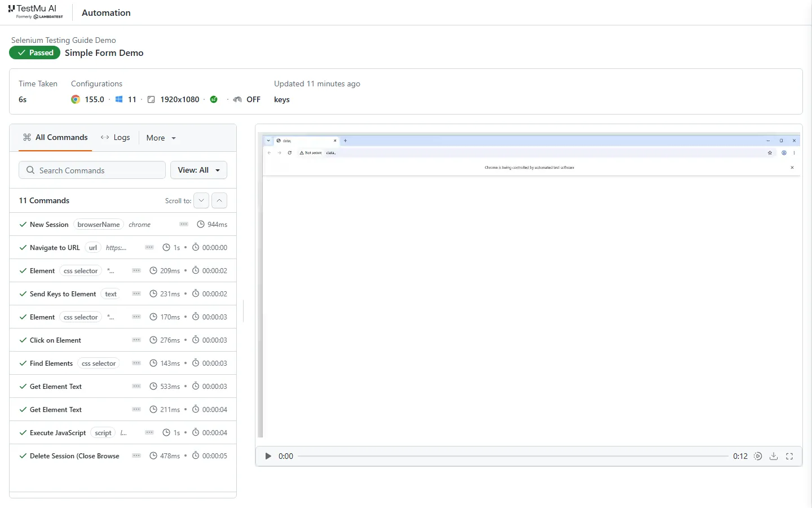812x508 pixels.
Task: Open options for Delete Session command
Action: point(136,456)
